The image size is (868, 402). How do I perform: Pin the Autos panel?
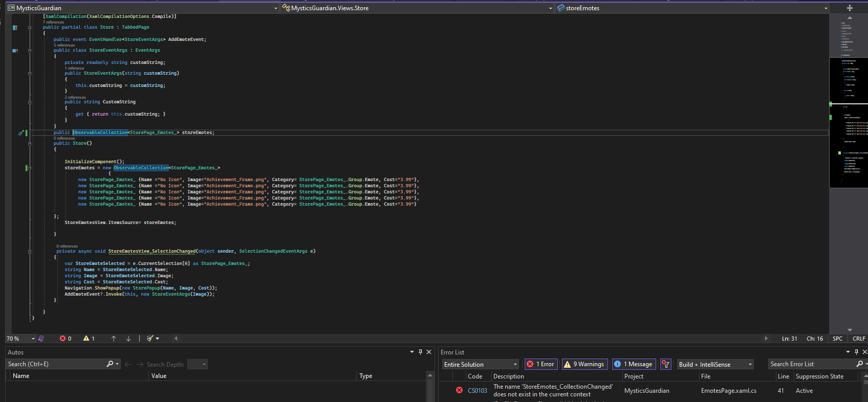point(421,352)
